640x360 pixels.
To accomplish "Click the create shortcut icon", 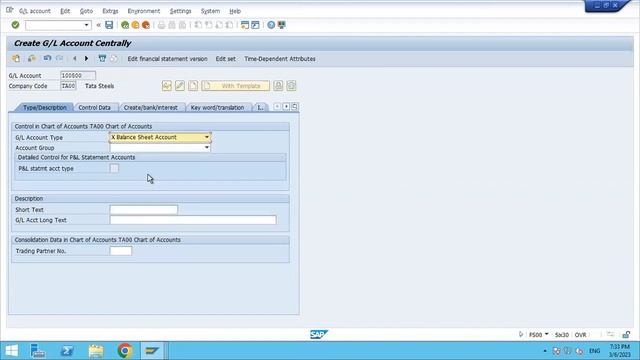I will [255, 25].
